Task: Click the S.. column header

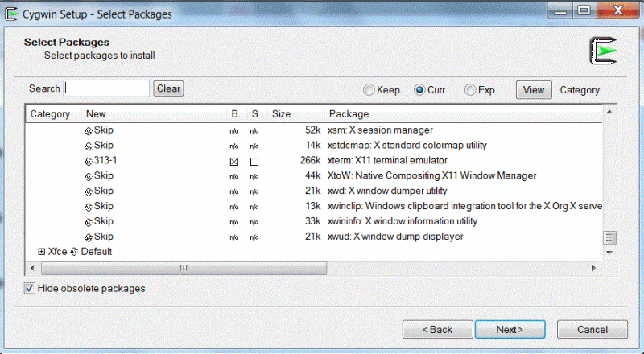Action: pos(257,114)
